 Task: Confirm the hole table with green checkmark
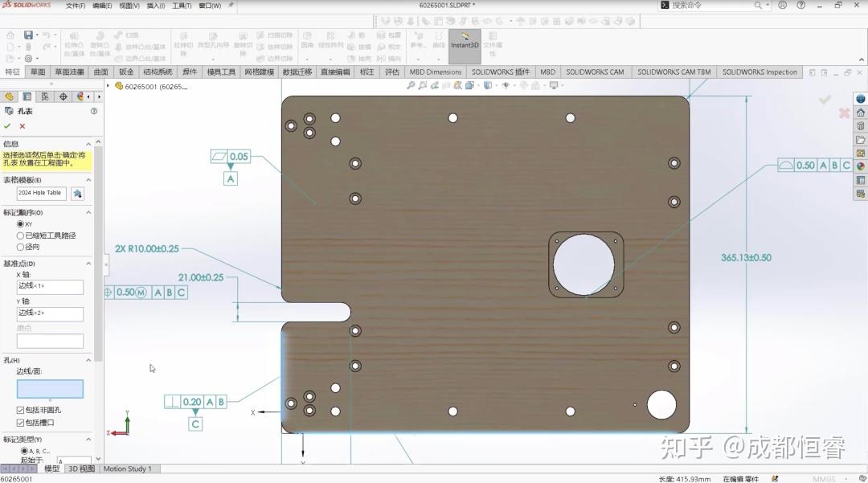[x=7, y=126]
